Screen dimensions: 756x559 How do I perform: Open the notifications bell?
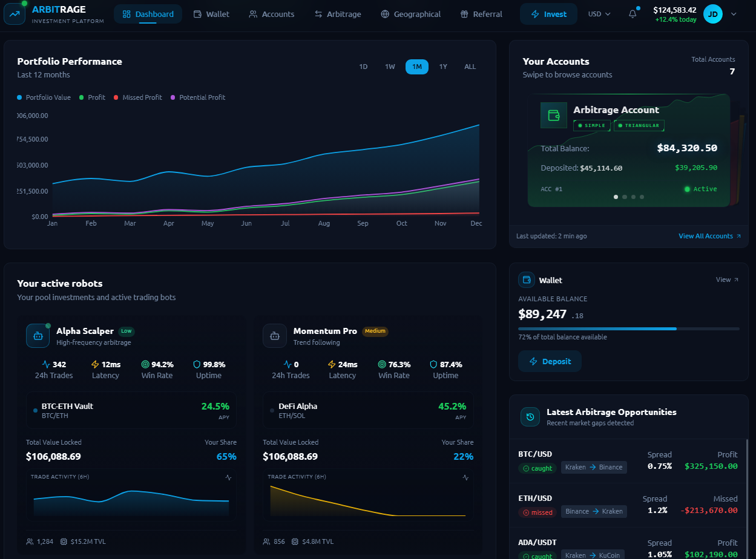(633, 13)
